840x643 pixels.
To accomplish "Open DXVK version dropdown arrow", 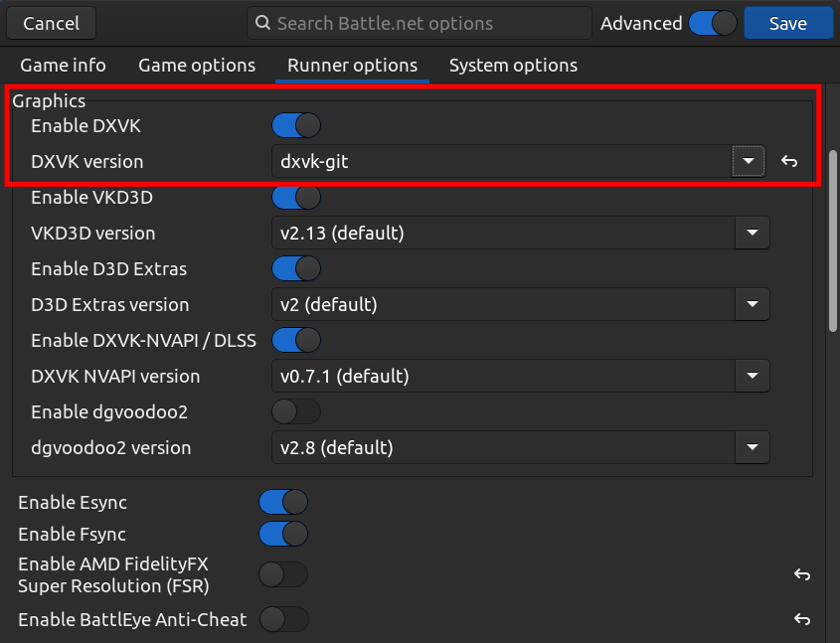I will [748, 161].
